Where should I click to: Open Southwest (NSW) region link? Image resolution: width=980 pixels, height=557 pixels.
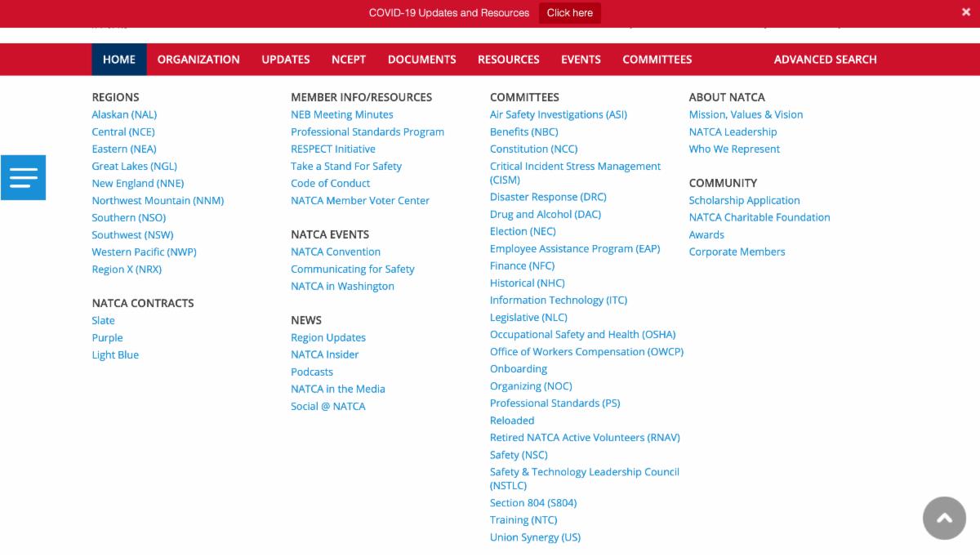tap(133, 234)
